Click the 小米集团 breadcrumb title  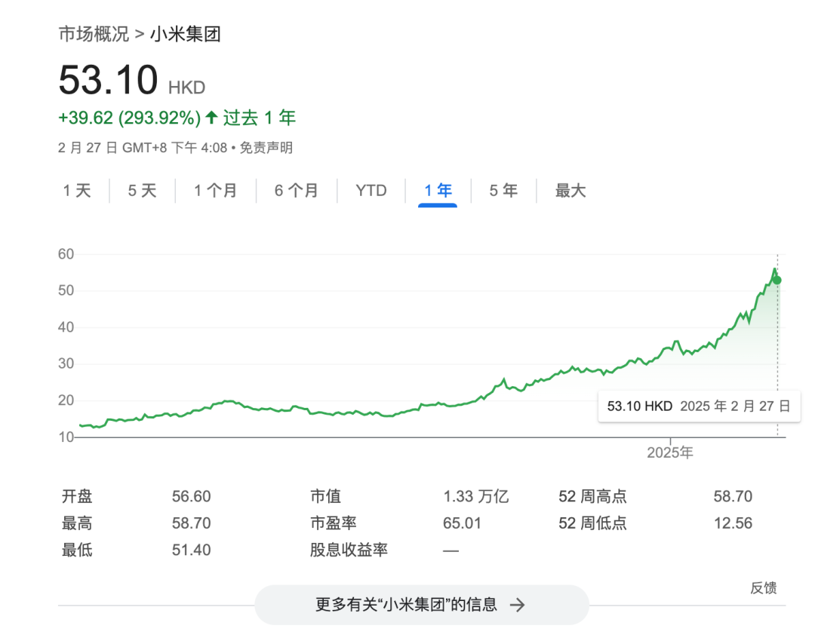pos(186,34)
